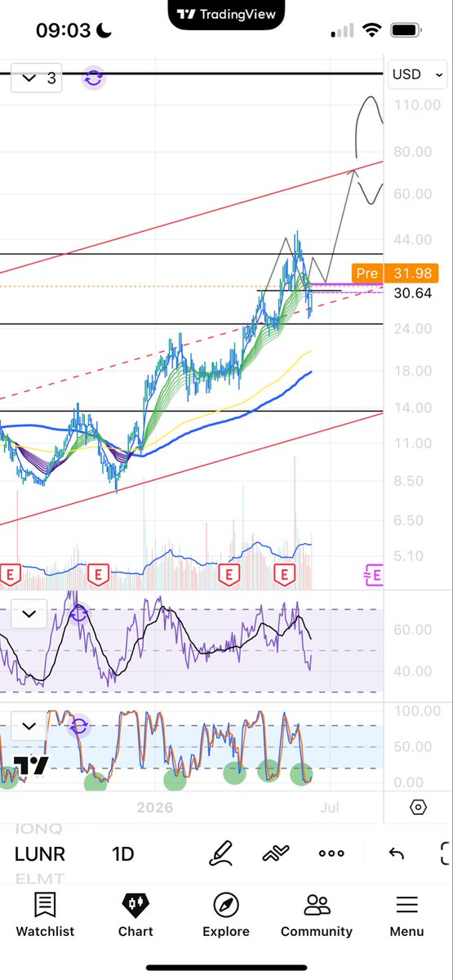Screen dimensions: 453x980
Task: Expand the indicator legend showing 3
Action: (x=36, y=78)
